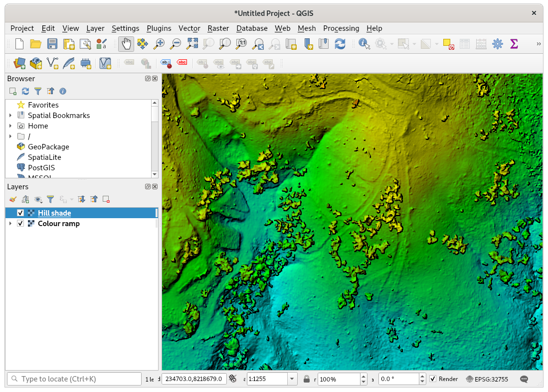Select the Zoom Out magnifier tool
Screen dimensions: 548x392
(x=176, y=44)
